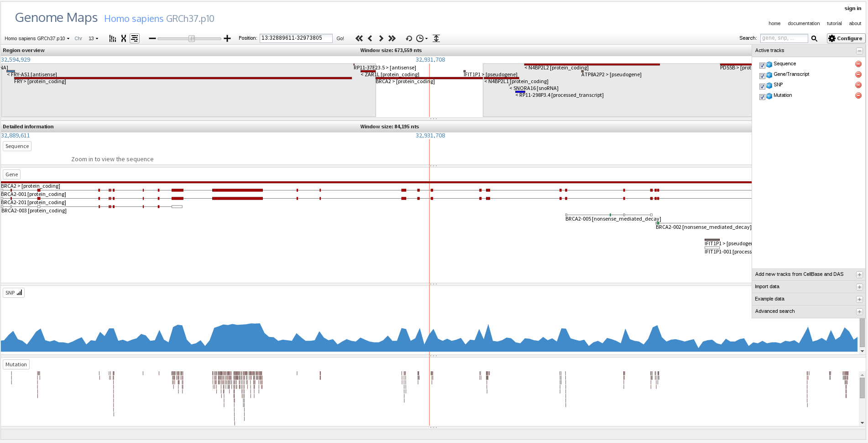Click ATP8A2P2 pseudogene in overview
The image size is (868, 443).
point(611,75)
